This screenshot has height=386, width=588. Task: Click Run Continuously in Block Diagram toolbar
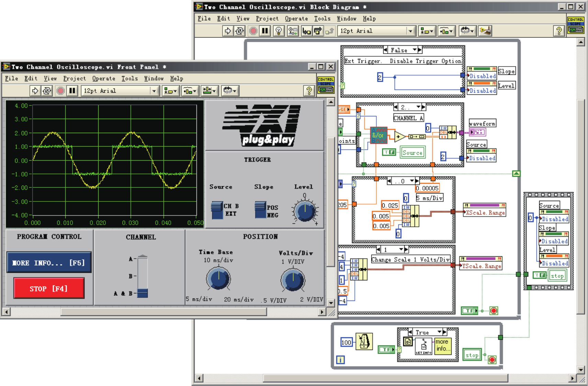pos(239,31)
